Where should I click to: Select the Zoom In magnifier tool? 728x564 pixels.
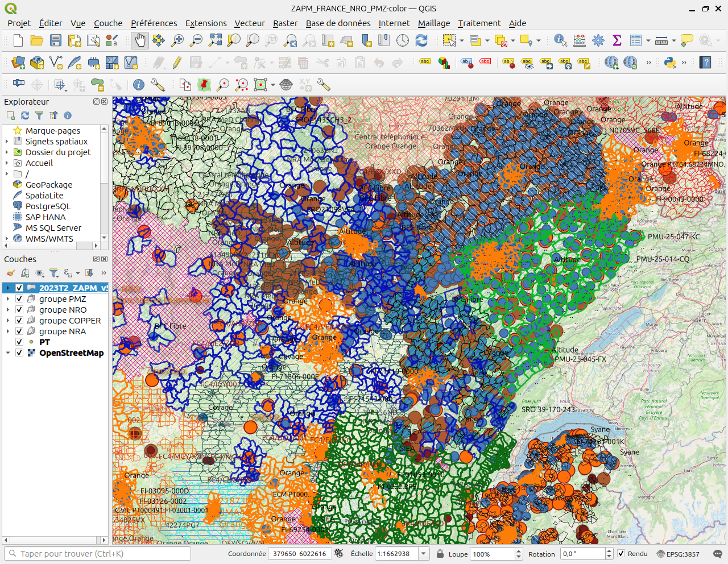click(177, 40)
